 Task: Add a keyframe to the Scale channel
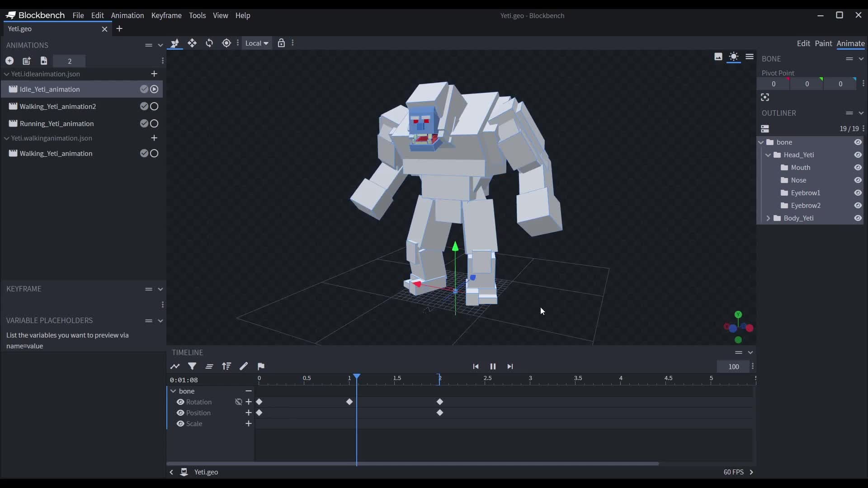click(248, 424)
